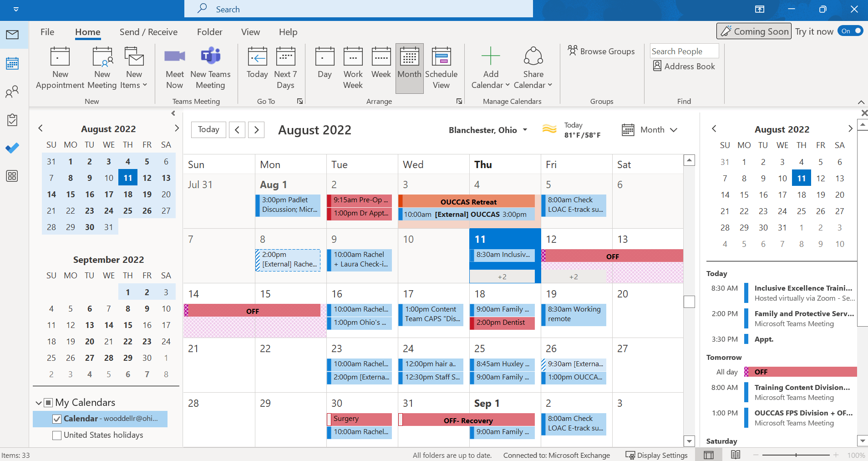
Task: Switch to the View ribbon tab
Action: tap(250, 32)
